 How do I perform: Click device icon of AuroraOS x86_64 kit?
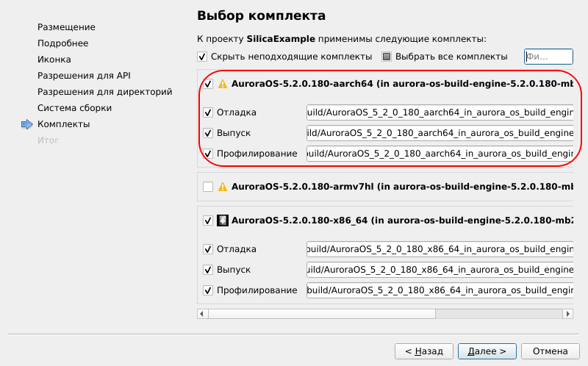[x=223, y=220]
